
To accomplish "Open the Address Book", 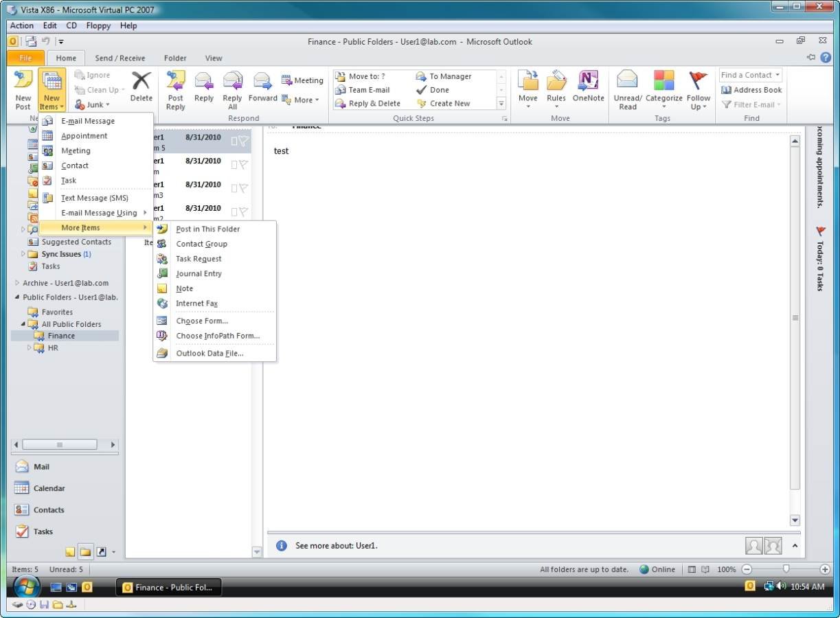I will [751, 90].
